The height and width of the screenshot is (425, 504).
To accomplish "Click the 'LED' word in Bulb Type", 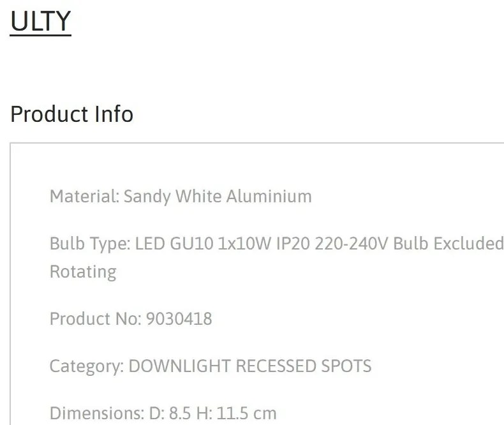I will click(150, 243).
